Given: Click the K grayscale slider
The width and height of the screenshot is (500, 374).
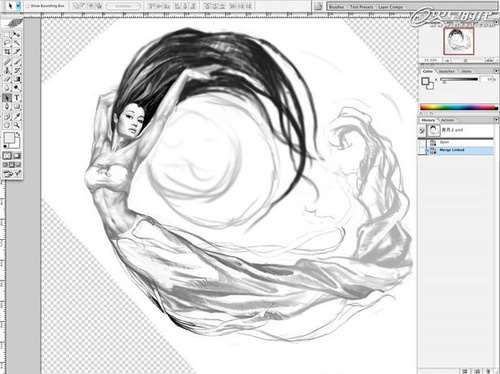Looking at the screenshot, I should click(459, 80).
